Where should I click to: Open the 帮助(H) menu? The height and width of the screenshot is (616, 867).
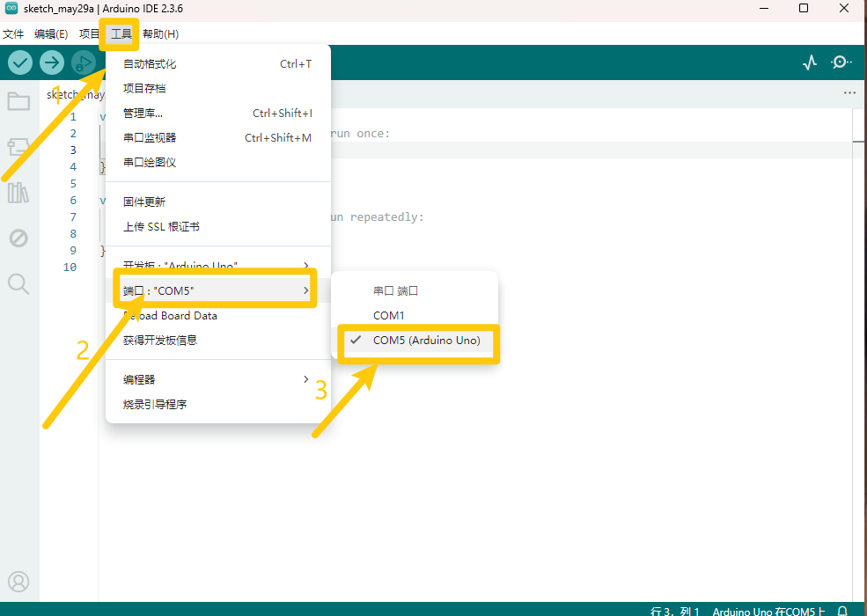(160, 34)
